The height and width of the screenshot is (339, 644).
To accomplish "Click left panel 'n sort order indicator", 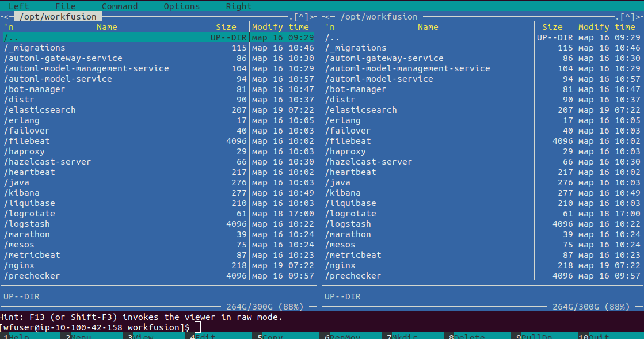I will 9,27.
